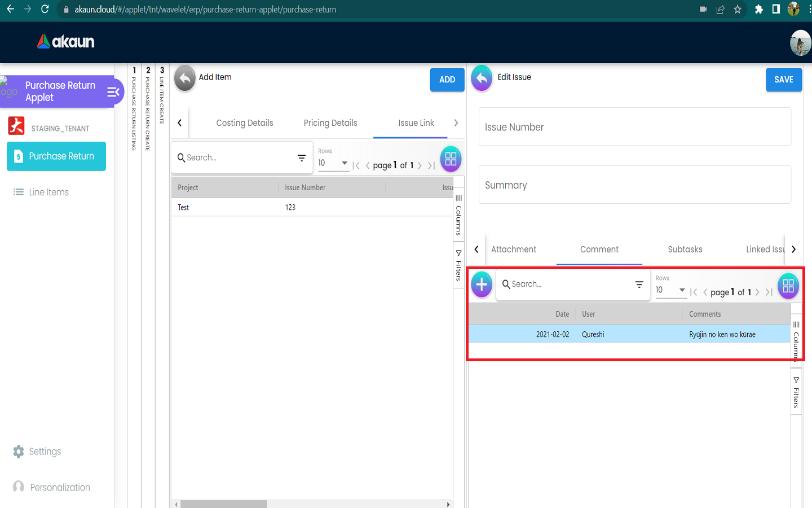The image size is (812, 508).
Task: Open filter options in the Issue Link search box
Action: [302, 158]
